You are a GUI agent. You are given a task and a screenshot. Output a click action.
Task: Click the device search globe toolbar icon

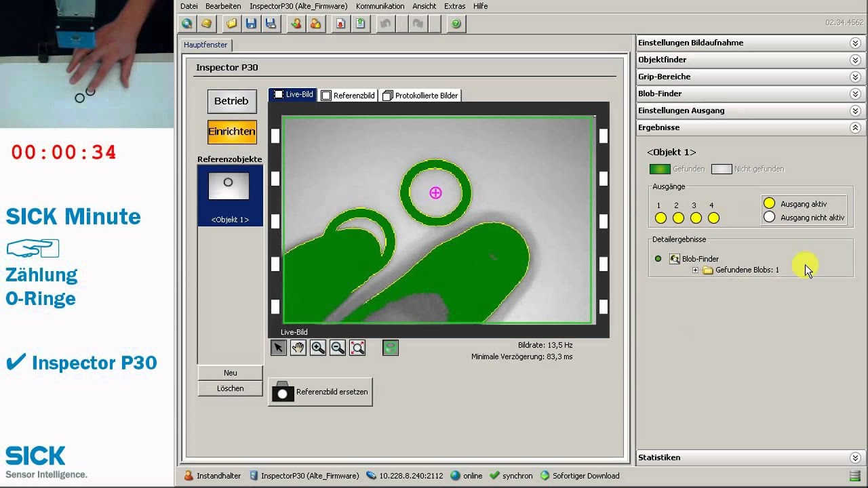pyautogui.click(x=187, y=24)
